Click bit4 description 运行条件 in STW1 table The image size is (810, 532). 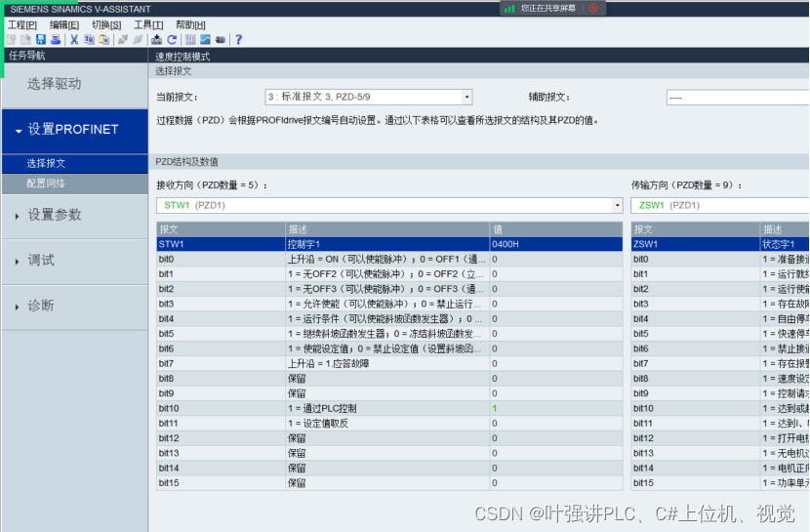387,319
